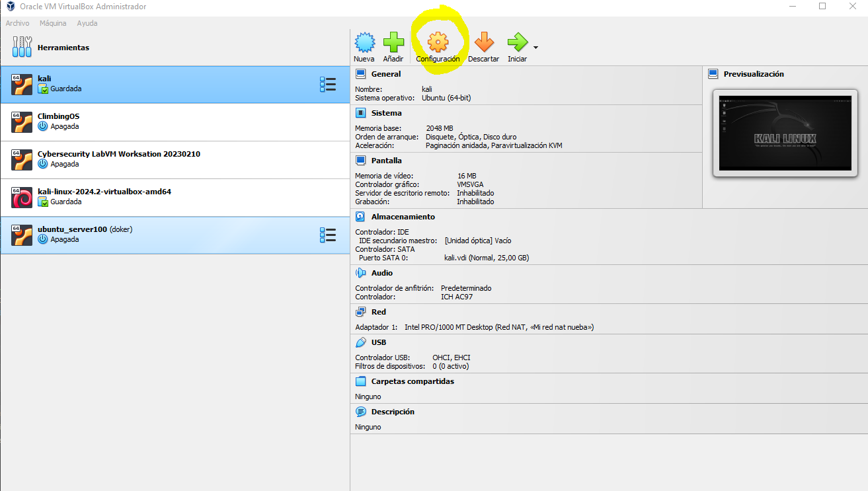This screenshot has height=491, width=868.
Task: Open the Herramientas tools icon
Action: click(22, 47)
